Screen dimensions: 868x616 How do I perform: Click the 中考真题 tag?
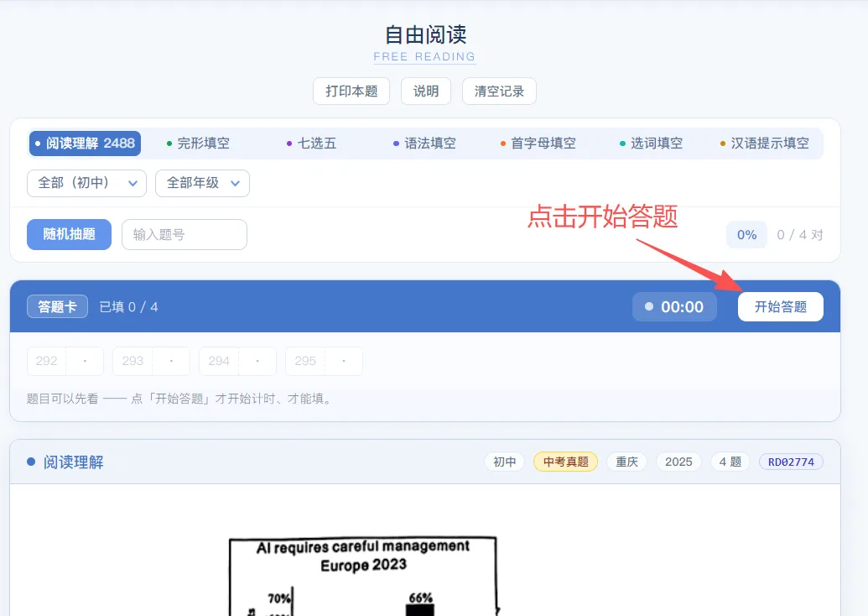point(566,462)
